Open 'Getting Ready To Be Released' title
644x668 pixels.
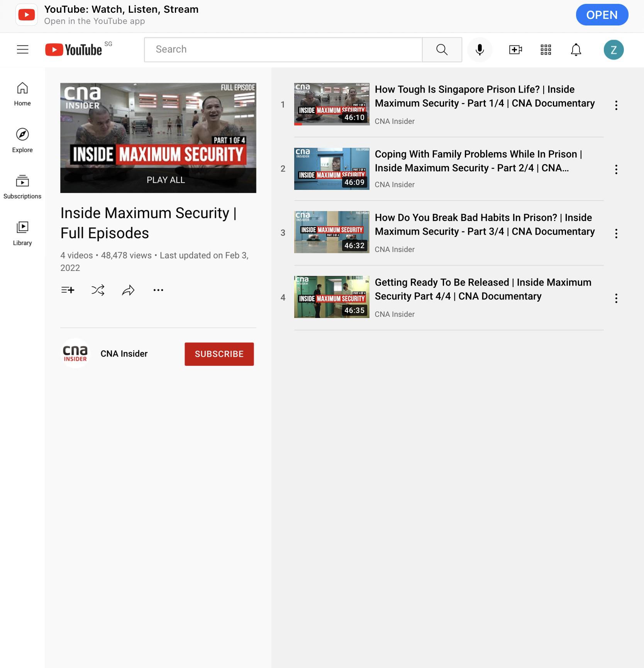(483, 289)
